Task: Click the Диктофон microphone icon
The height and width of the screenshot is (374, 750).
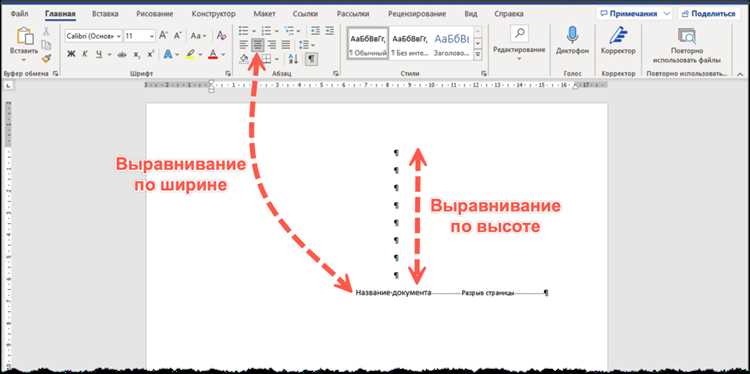Action: click(x=572, y=35)
